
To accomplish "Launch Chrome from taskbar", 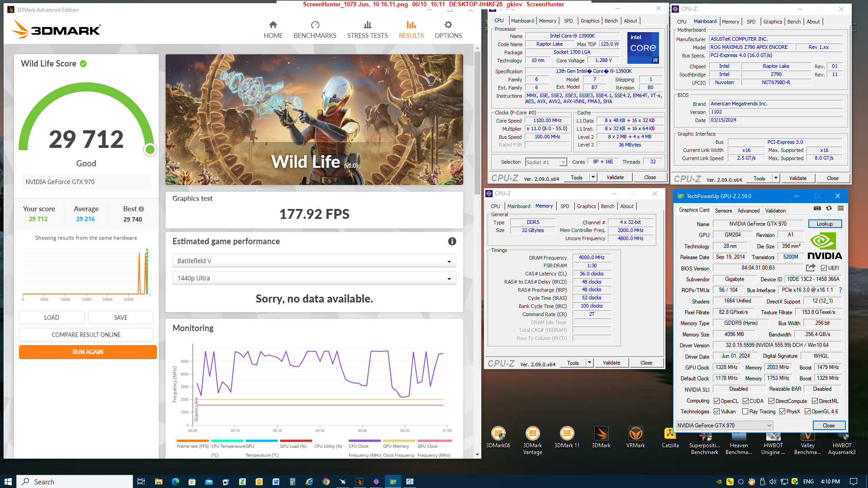I will [x=326, y=482].
